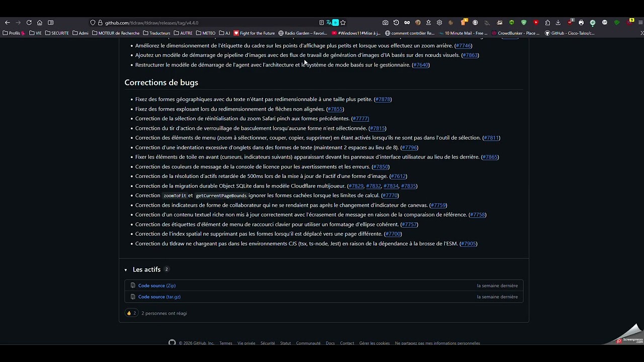The height and width of the screenshot is (362, 644).
Task: Open pull request #7905 link
Action: (x=468, y=244)
